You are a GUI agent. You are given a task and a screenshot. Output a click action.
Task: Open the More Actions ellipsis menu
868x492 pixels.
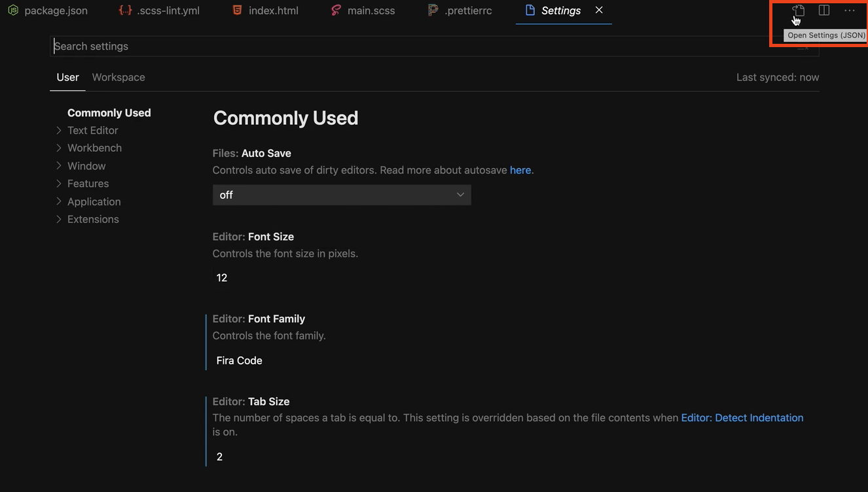[850, 10]
